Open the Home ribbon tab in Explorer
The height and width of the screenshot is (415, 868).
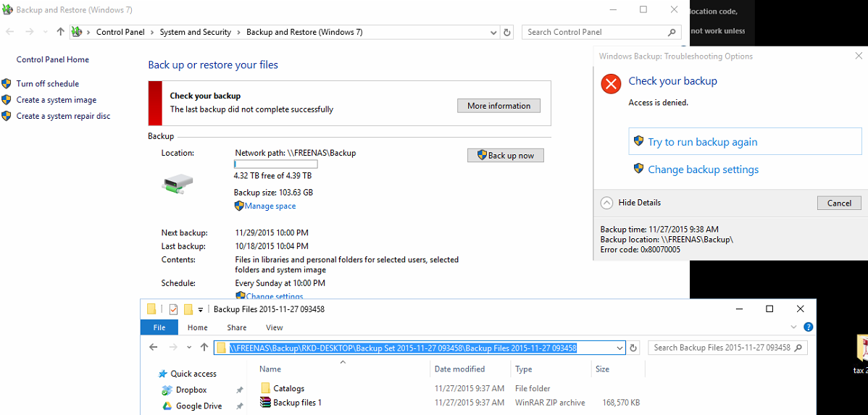point(198,327)
